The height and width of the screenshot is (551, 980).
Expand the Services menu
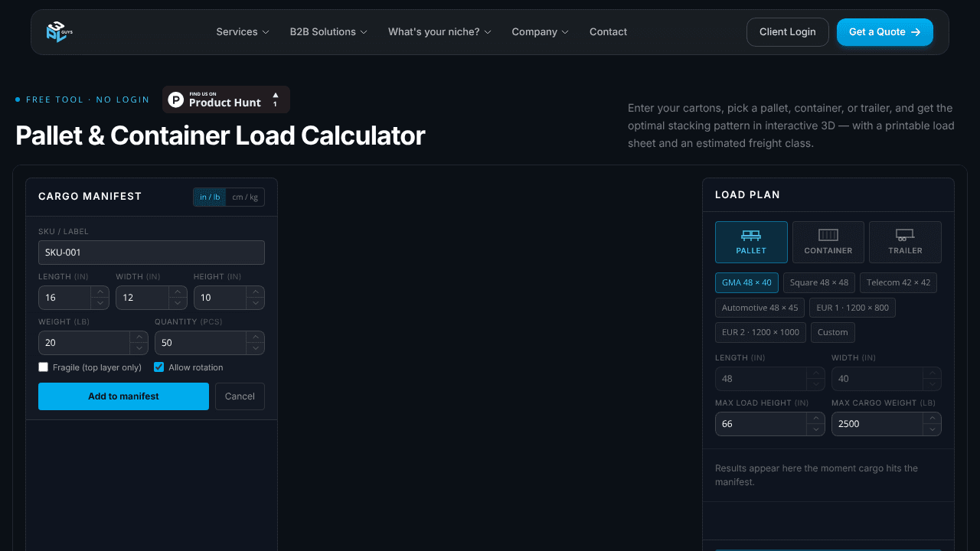tap(243, 32)
